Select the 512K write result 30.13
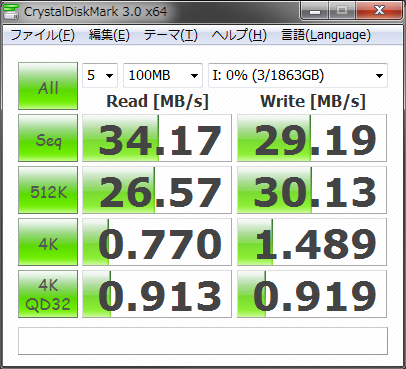 pos(312,190)
